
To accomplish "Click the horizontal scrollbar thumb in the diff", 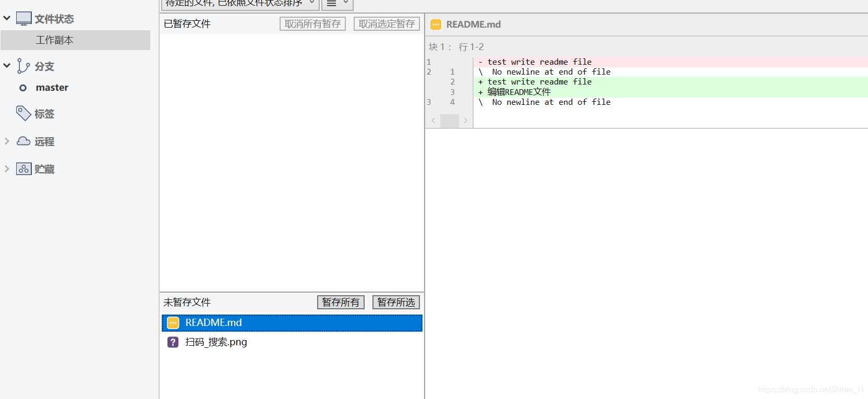I will (449, 120).
